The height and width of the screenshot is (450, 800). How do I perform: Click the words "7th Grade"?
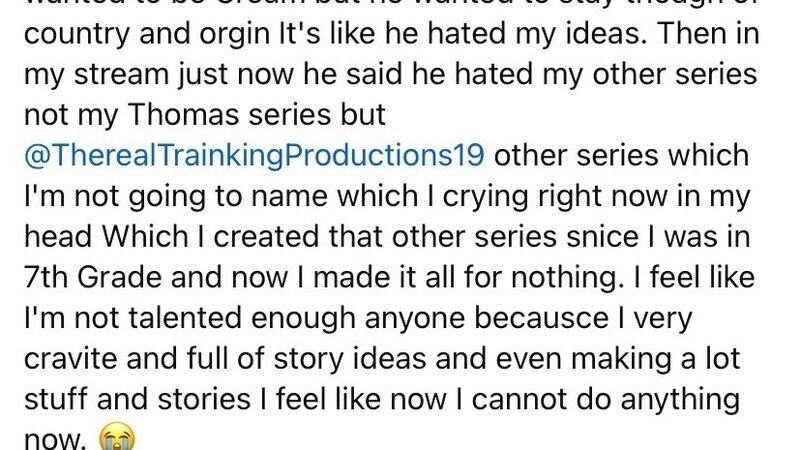tap(84, 270)
